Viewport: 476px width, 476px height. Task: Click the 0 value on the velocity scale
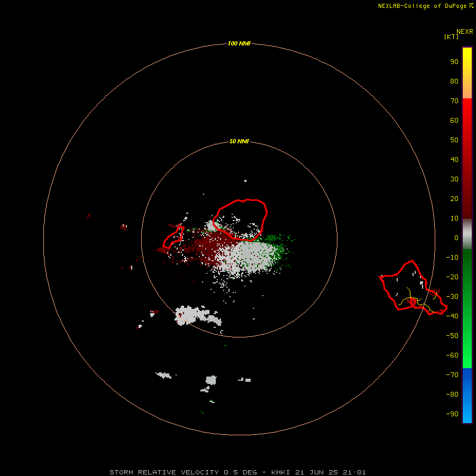tap(456, 238)
